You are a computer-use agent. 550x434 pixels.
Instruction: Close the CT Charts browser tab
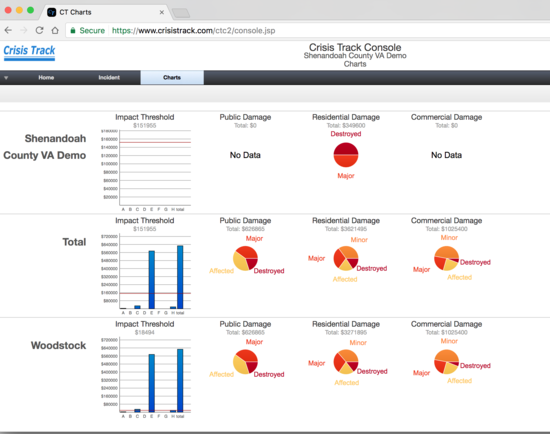[162, 12]
